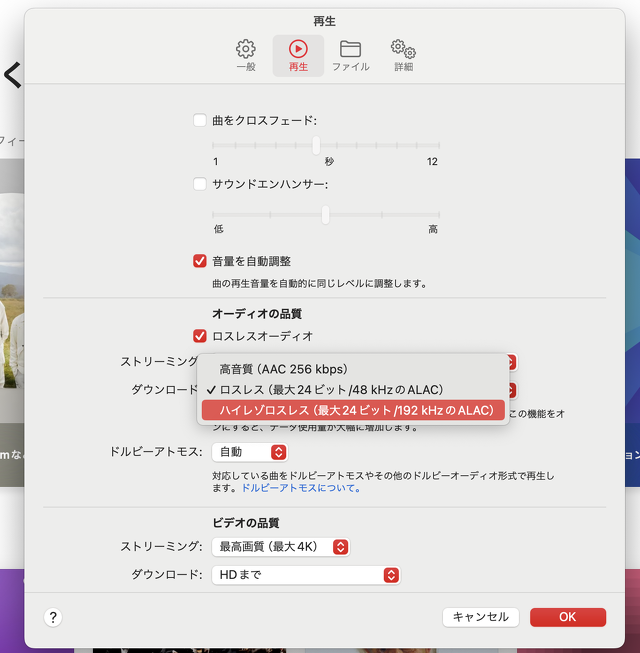The image size is (640, 653).
Task: Uncheck 音量を自動調整 checkbox
Action: tap(199, 261)
